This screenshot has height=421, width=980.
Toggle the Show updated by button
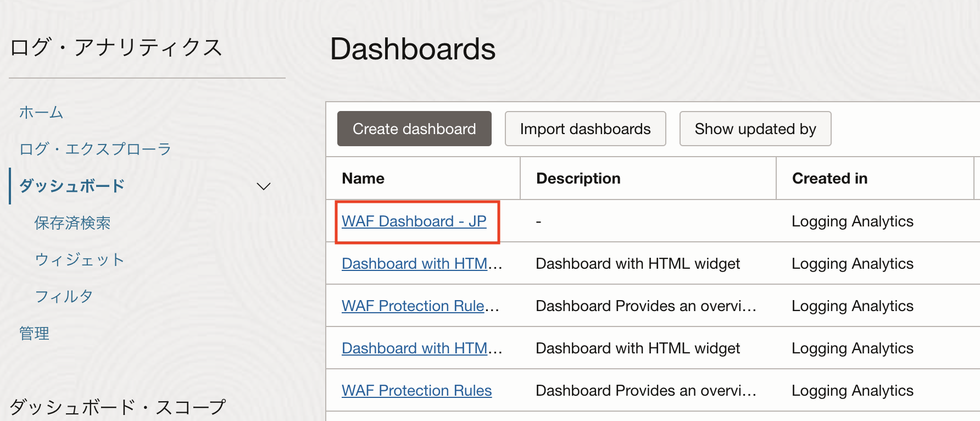pyautogui.click(x=755, y=129)
